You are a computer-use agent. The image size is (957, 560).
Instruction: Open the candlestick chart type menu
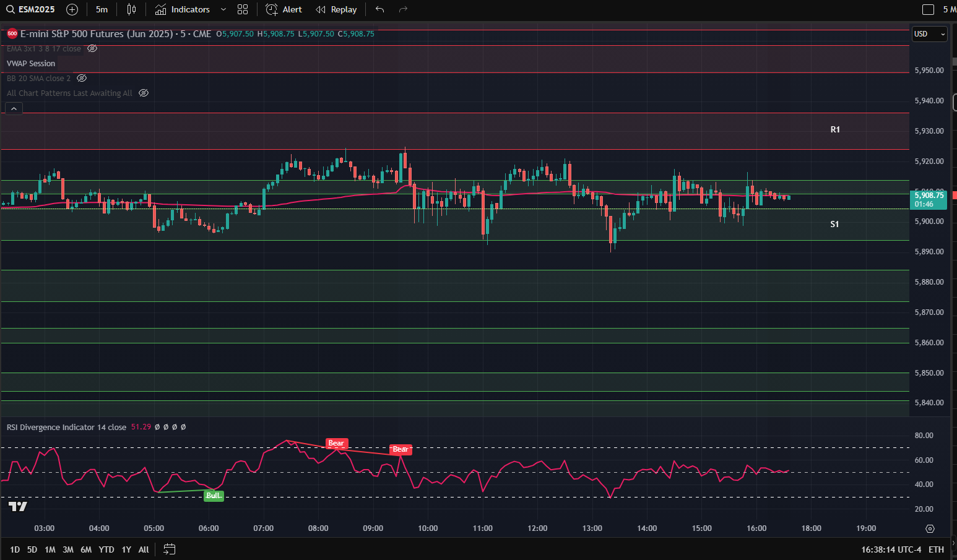(x=131, y=9)
